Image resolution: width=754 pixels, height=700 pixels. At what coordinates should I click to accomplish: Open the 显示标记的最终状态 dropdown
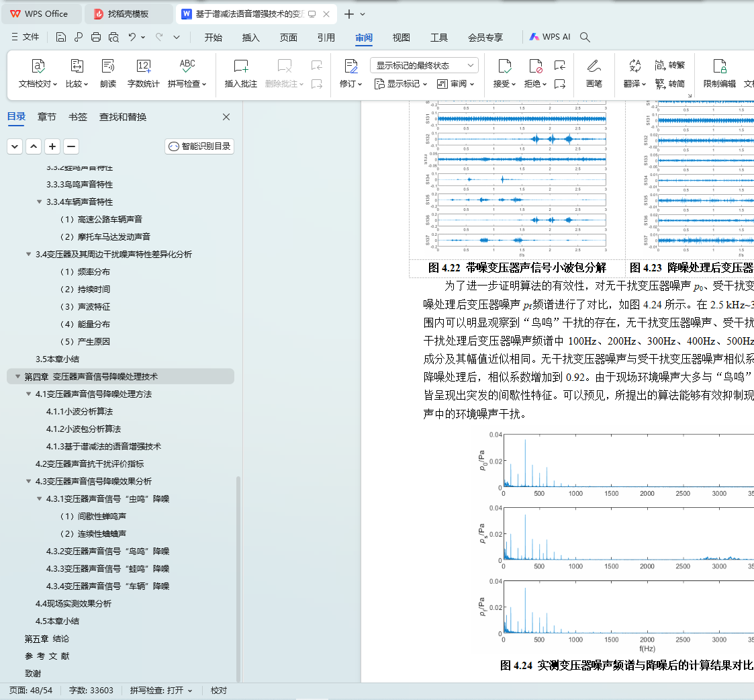[x=424, y=65]
